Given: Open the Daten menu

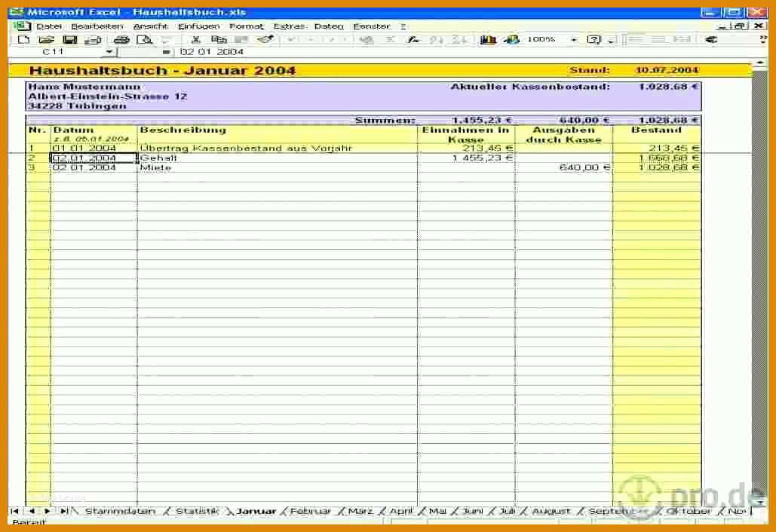Looking at the screenshot, I should click(329, 26).
